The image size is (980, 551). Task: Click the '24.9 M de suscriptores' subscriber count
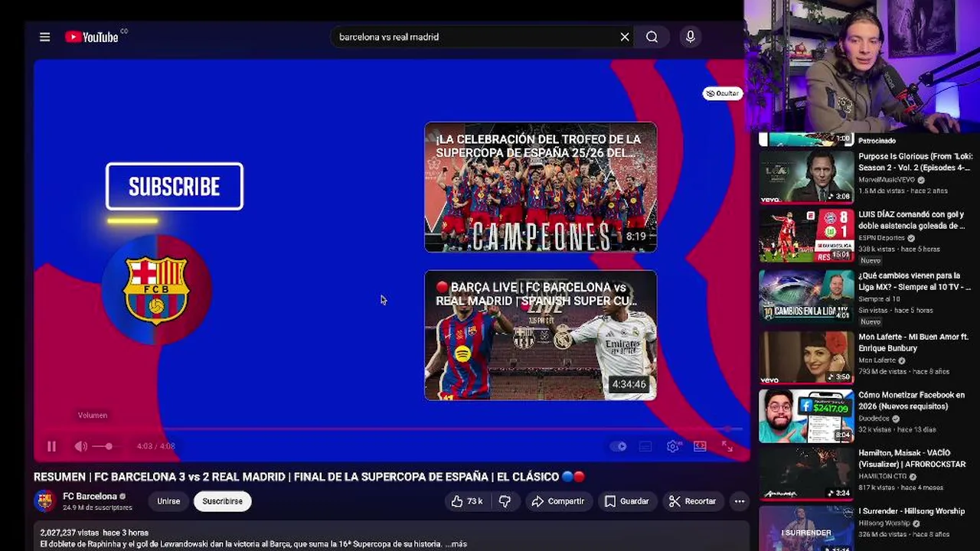(97, 507)
